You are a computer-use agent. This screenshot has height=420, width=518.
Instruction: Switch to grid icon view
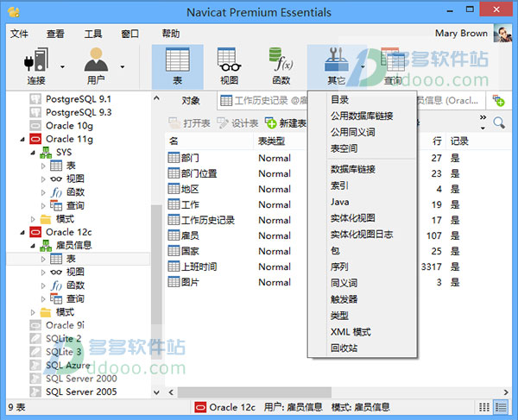point(484,407)
